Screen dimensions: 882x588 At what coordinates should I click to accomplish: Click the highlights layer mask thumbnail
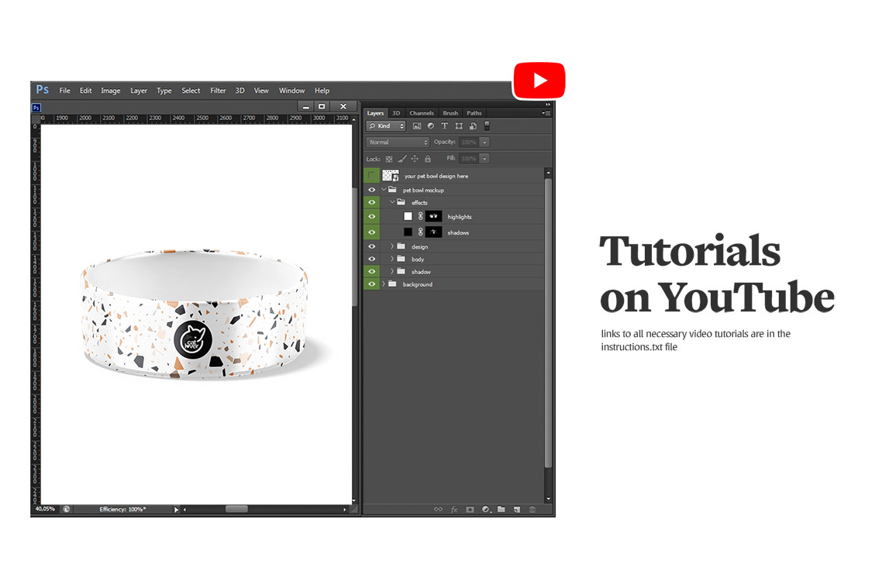(x=433, y=217)
